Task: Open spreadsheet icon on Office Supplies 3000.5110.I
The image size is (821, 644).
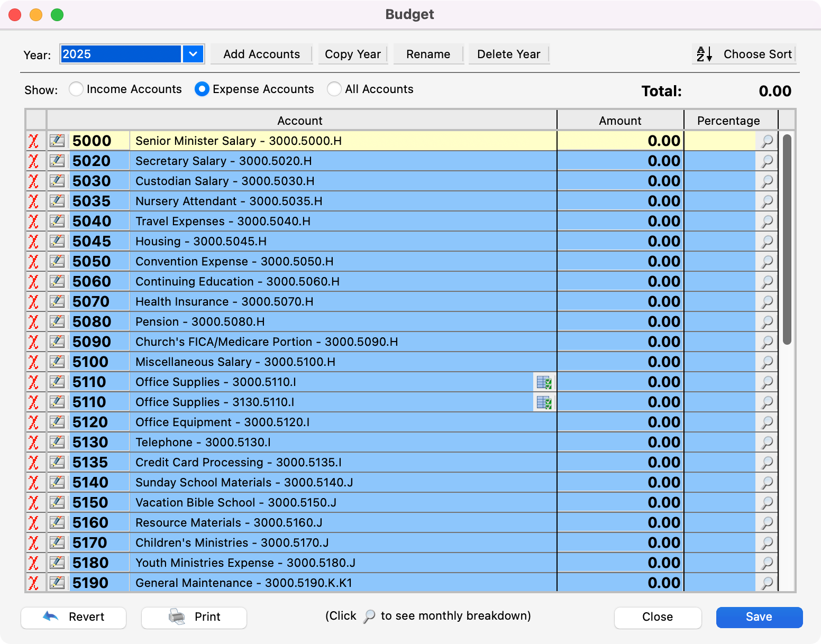Action: click(x=544, y=382)
